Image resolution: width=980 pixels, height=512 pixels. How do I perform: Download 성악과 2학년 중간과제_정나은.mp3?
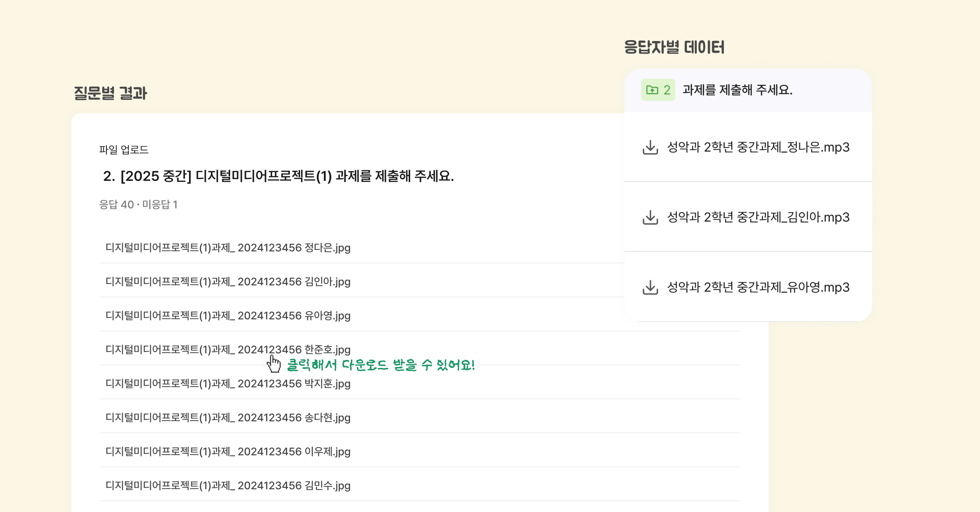coord(758,147)
